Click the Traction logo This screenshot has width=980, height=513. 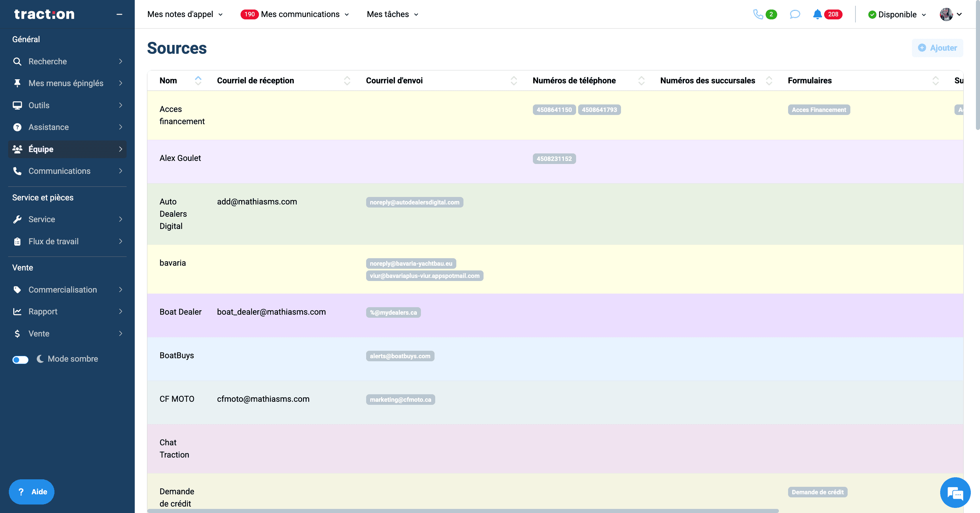click(44, 14)
